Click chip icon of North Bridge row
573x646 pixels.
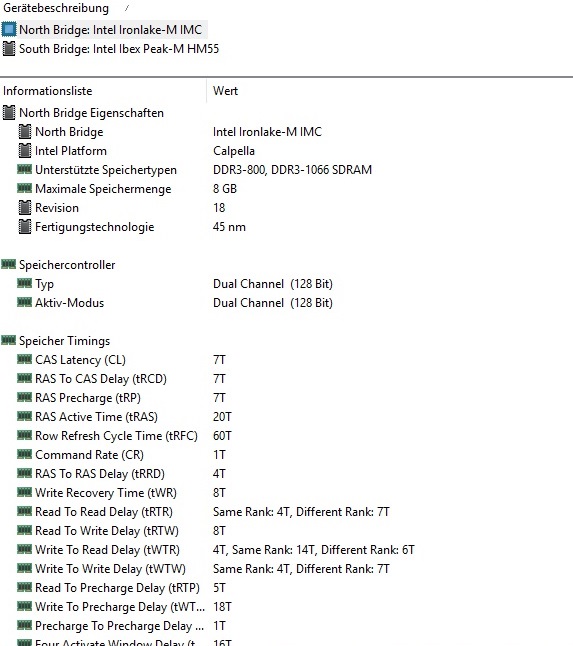tap(25, 132)
